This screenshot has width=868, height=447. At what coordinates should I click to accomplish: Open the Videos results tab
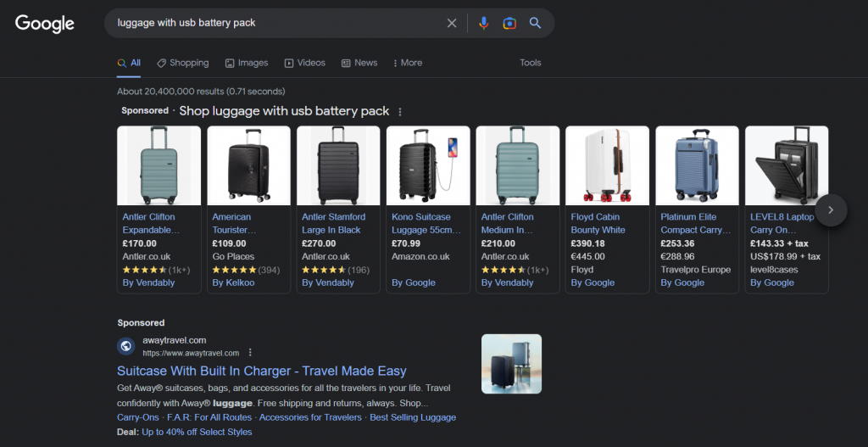[305, 63]
